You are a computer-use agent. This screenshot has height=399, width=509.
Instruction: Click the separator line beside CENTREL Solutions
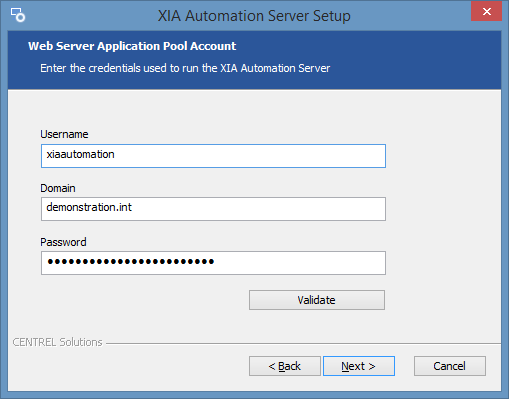tap(303, 343)
